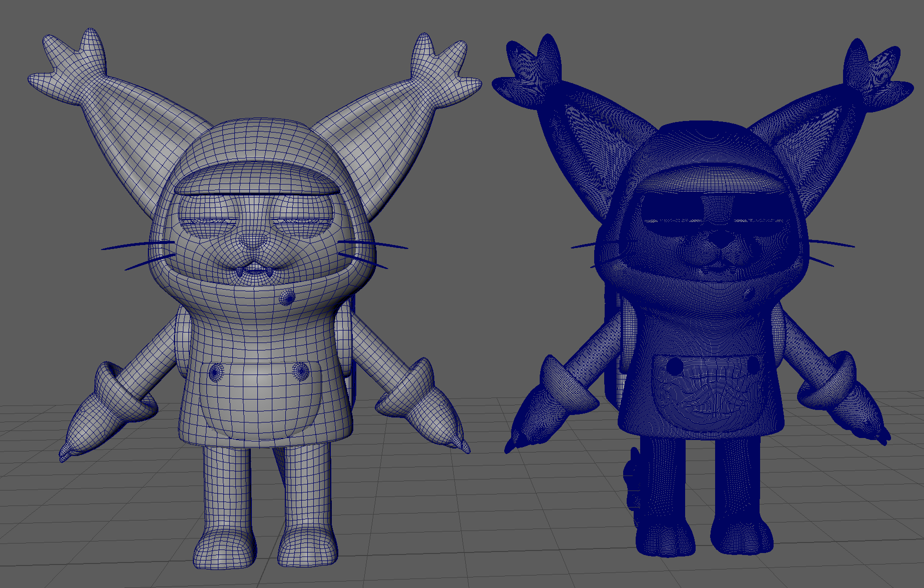The height and width of the screenshot is (588, 924).
Task: Select the collar button on the low-poly model
Action: coord(287,297)
